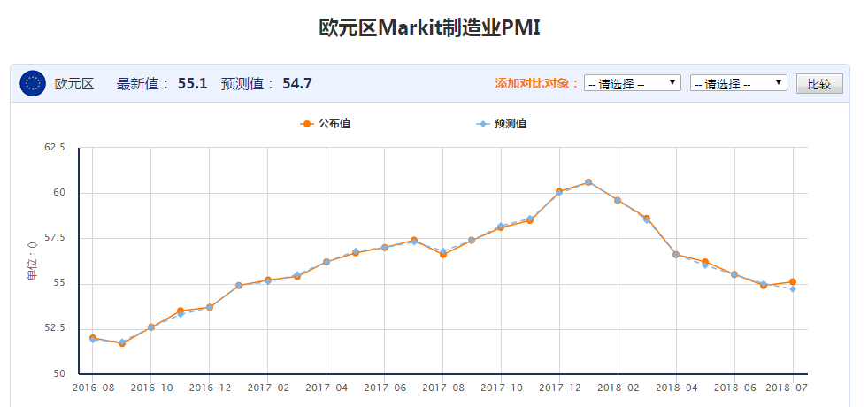Click the x-axis label 2017-06
Screen dimensions: 868x407
(x=384, y=388)
